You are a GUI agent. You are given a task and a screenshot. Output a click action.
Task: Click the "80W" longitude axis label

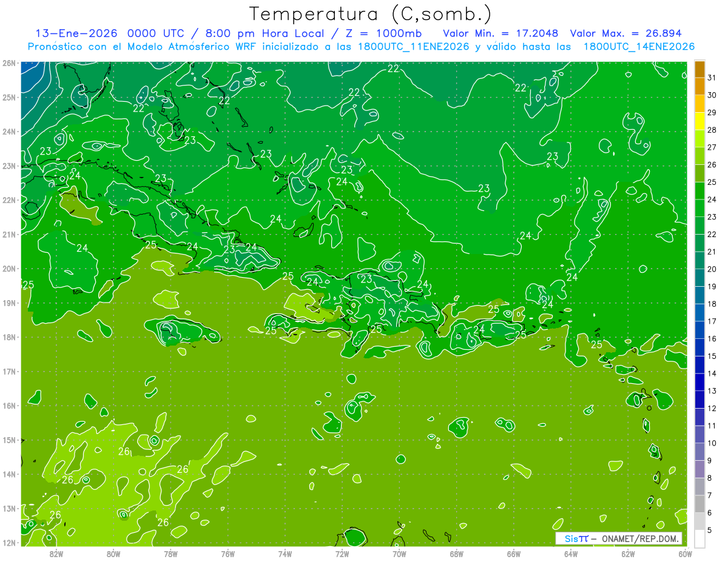point(113,554)
